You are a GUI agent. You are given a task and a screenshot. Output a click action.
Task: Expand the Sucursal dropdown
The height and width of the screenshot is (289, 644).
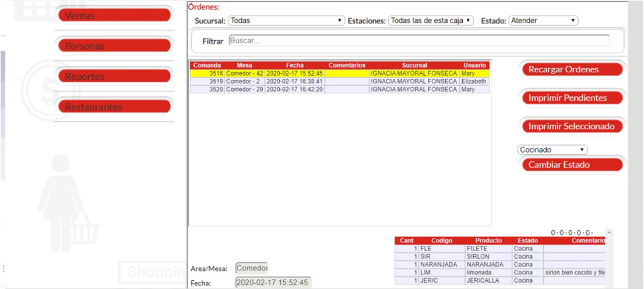click(286, 20)
